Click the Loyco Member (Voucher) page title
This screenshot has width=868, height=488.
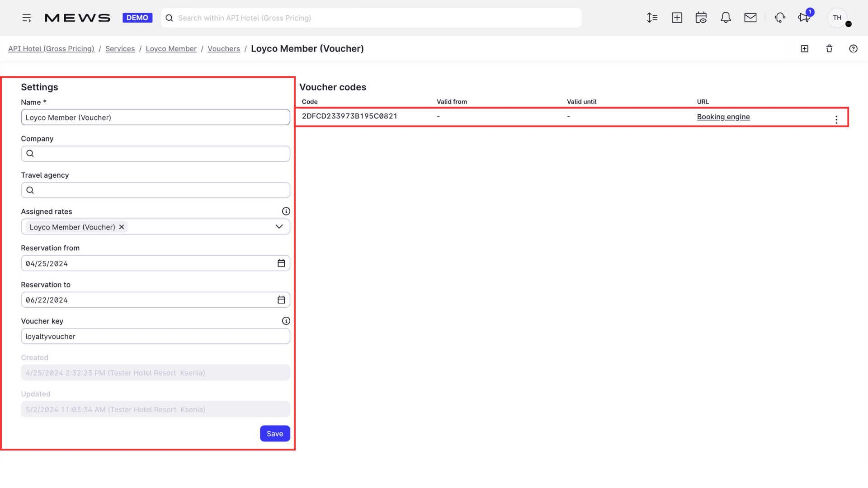tap(307, 49)
